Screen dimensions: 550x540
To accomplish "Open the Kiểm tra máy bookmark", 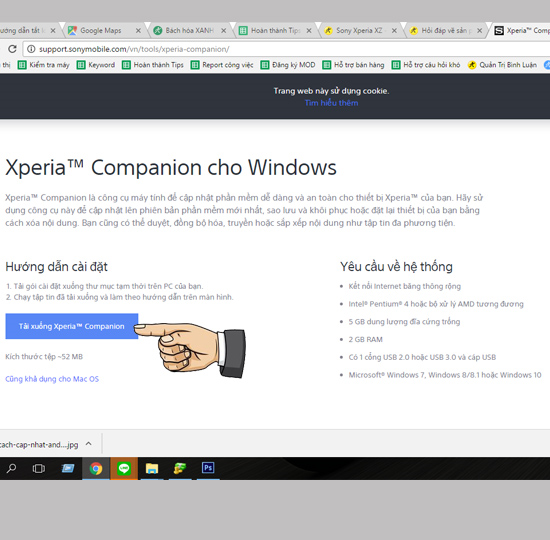I will [44, 65].
